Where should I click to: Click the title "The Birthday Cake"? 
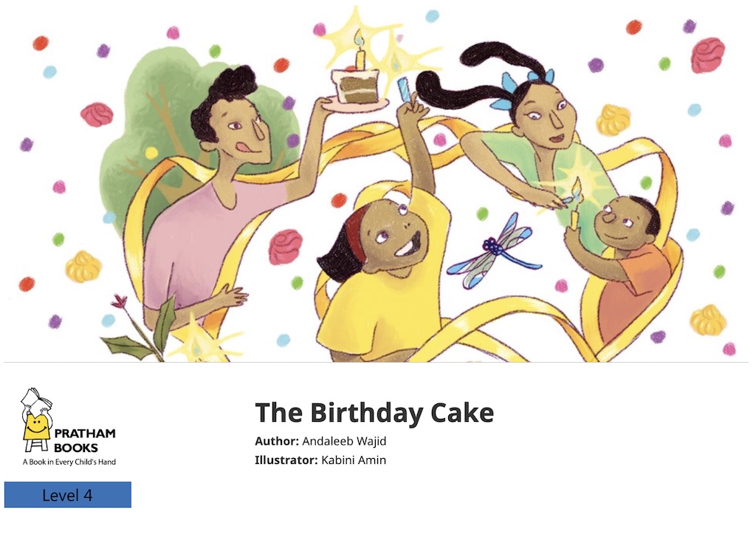(374, 412)
